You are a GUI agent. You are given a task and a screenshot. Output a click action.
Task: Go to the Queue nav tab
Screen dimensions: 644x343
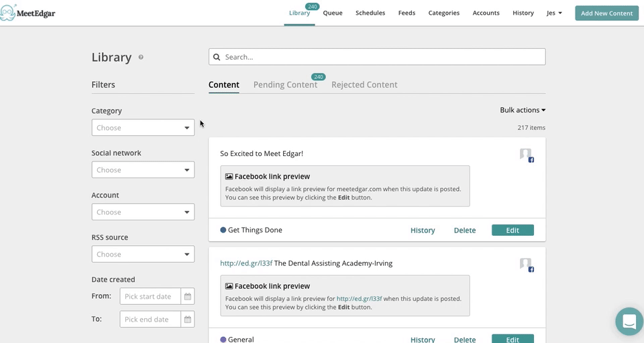pyautogui.click(x=333, y=13)
